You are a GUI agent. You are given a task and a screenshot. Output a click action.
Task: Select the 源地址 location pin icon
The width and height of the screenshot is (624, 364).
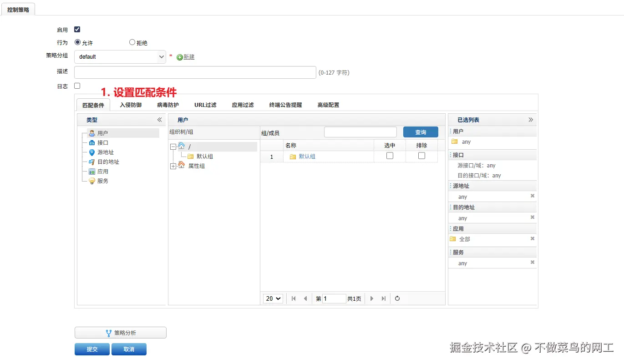[x=92, y=152]
